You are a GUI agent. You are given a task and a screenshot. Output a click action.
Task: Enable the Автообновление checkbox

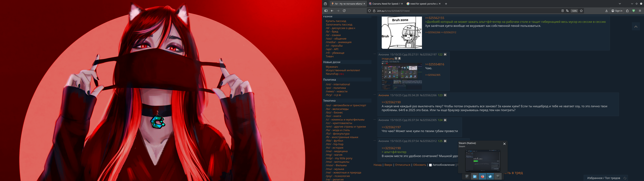point(430,165)
